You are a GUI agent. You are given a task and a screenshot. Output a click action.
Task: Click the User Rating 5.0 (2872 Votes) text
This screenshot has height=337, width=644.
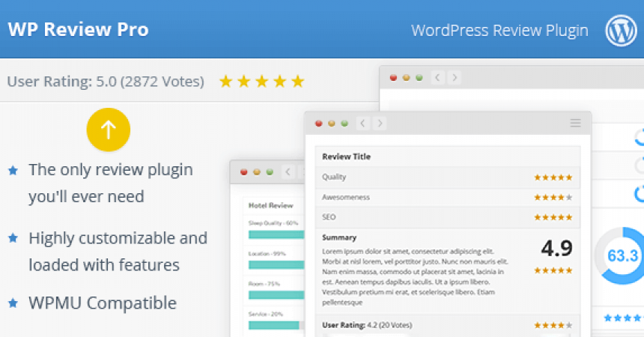tap(106, 82)
